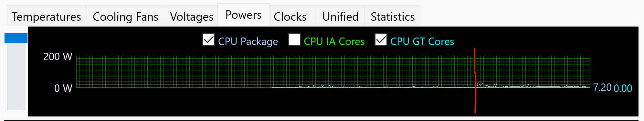Click the 0 W axis label
This screenshot has height=121, width=644.
pos(63,88)
